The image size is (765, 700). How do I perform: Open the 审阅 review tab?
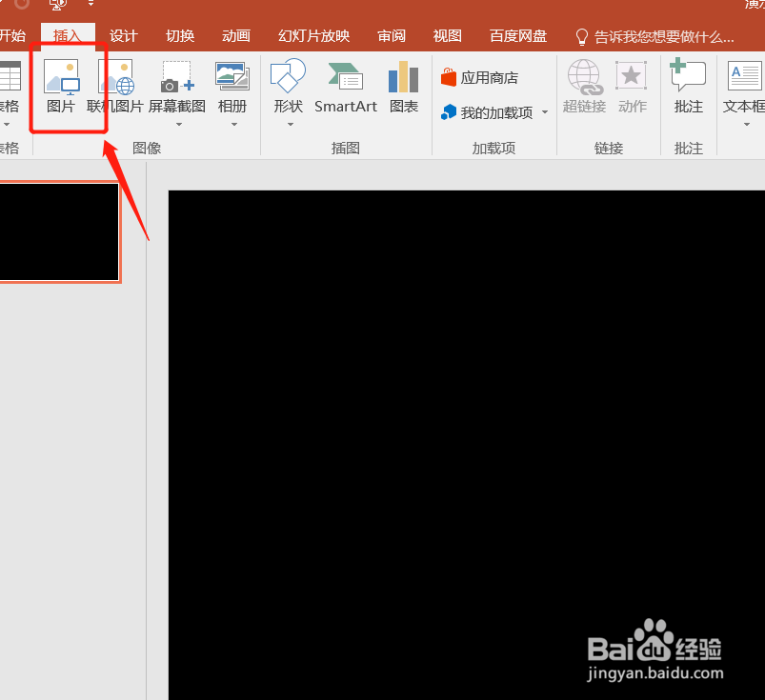(392, 35)
